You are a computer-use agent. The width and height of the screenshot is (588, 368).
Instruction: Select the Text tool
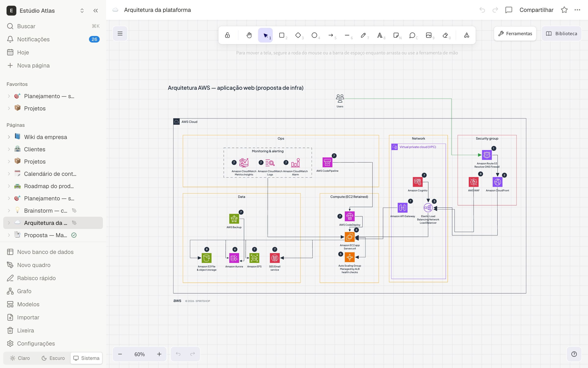coord(380,35)
